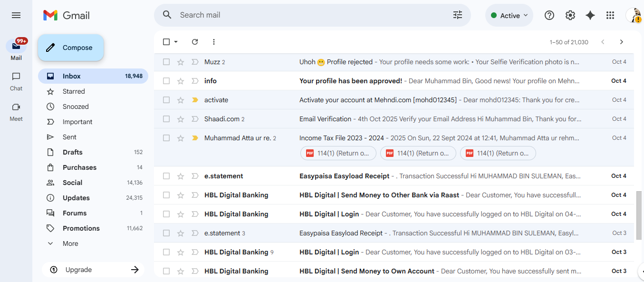Open Gmail Help

click(x=549, y=15)
